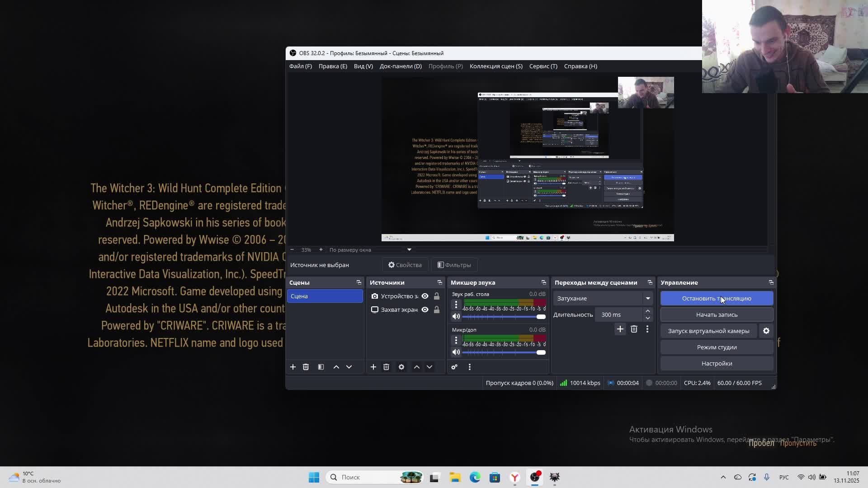Open virtual camera settings gear

point(766,331)
